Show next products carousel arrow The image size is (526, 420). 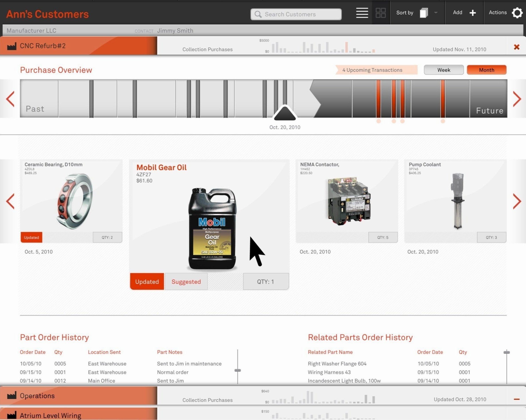click(517, 201)
